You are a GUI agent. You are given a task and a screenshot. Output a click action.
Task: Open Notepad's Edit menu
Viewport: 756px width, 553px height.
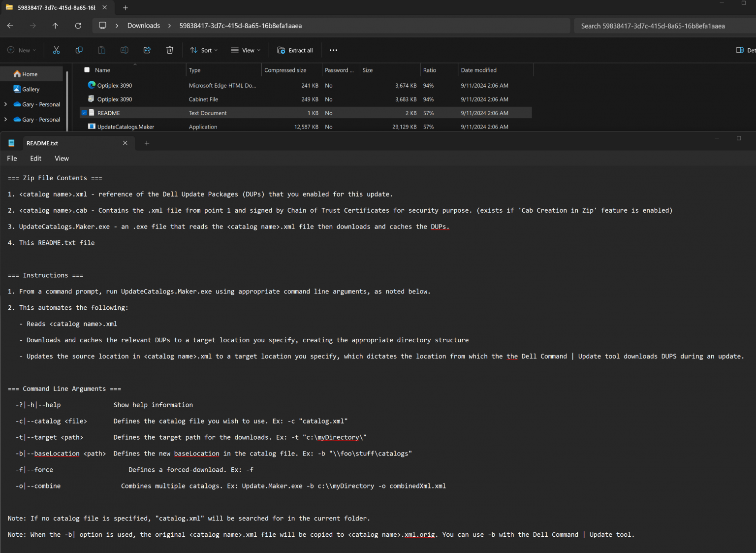tap(35, 158)
